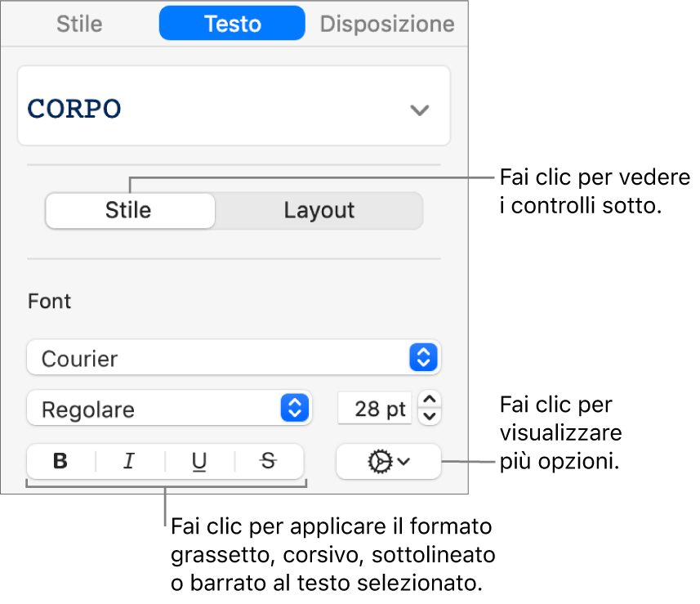Image resolution: width=700 pixels, height=604 pixels.
Task: Click the Regolare typeface popup arrows
Action: [295, 407]
